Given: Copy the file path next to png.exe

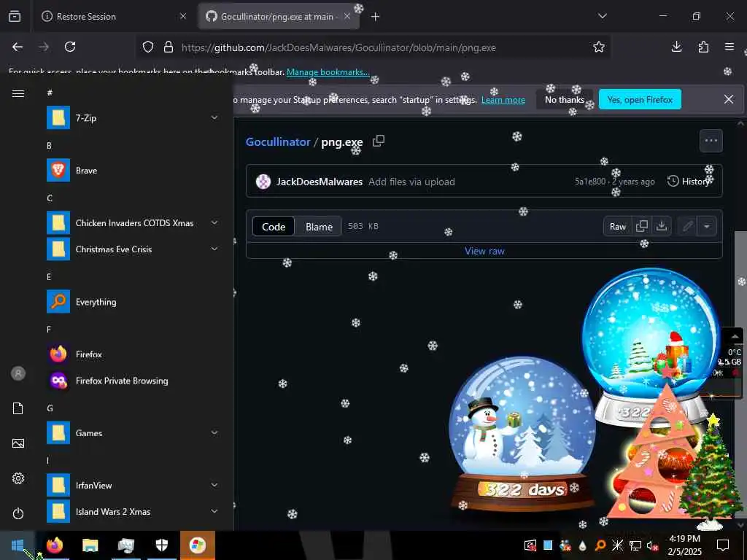Looking at the screenshot, I should coord(379,141).
